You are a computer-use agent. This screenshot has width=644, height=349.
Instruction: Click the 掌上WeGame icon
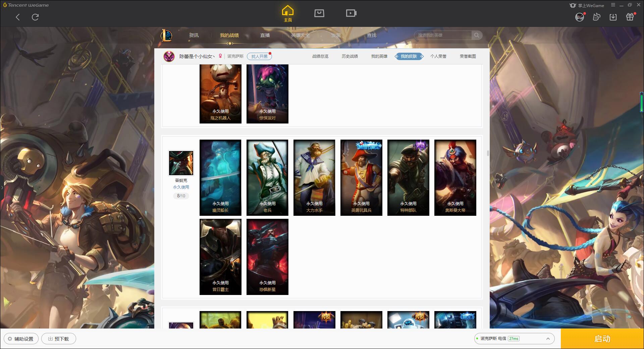573,5
